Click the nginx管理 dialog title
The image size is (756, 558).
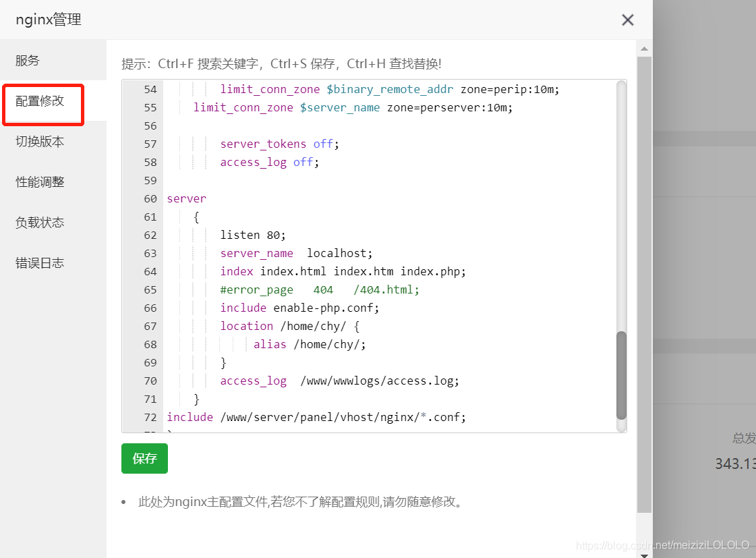[x=49, y=20]
